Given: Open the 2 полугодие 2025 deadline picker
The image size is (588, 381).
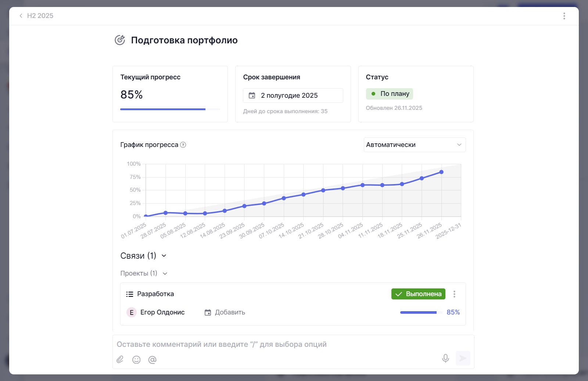Looking at the screenshot, I should 293,96.
